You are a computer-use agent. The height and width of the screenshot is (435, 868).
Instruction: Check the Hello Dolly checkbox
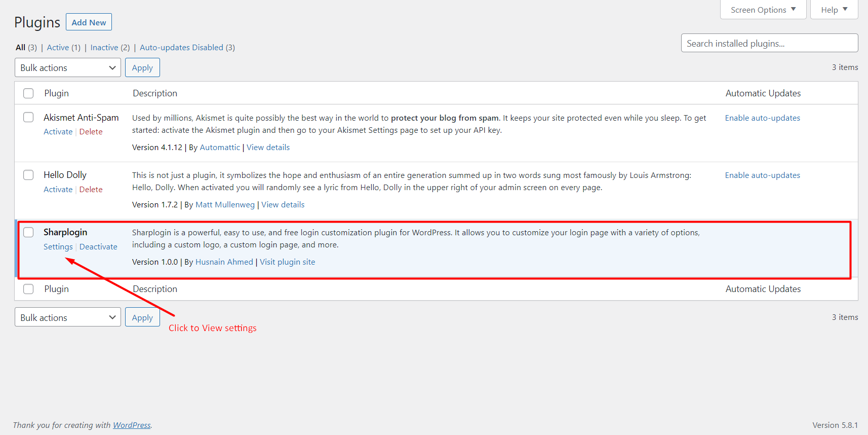pos(28,174)
